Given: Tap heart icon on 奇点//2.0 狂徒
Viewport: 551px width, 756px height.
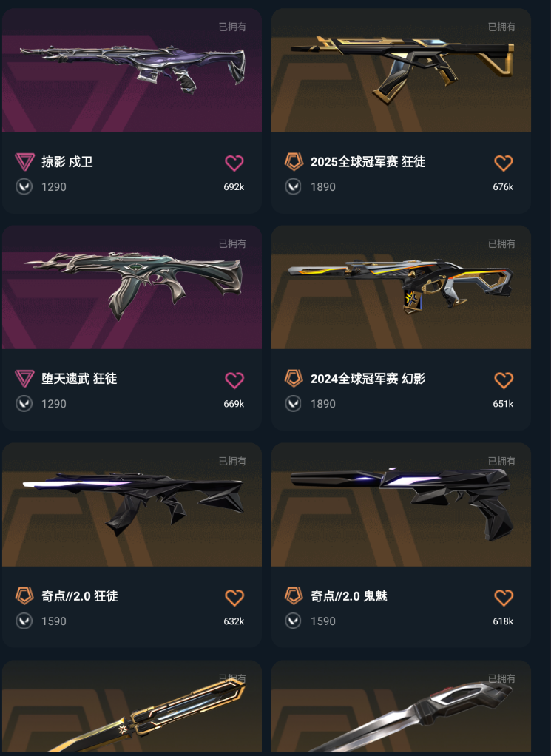Looking at the screenshot, I should coord(234,598).
